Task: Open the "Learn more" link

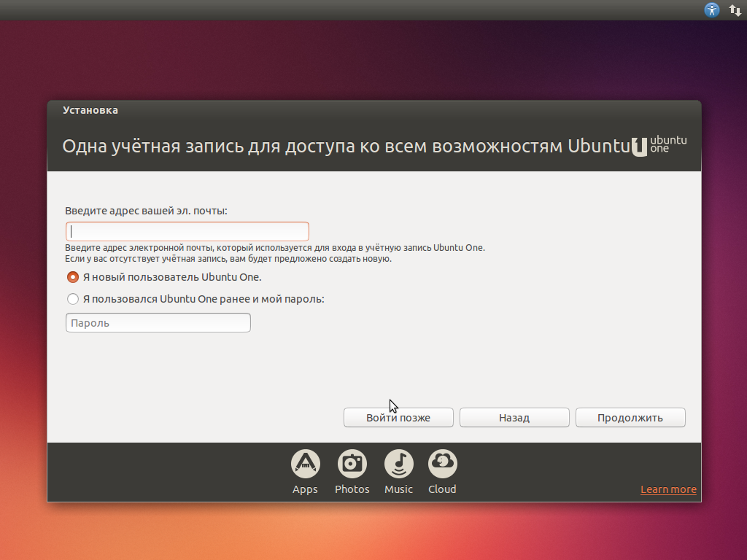Action: [668, 489]
